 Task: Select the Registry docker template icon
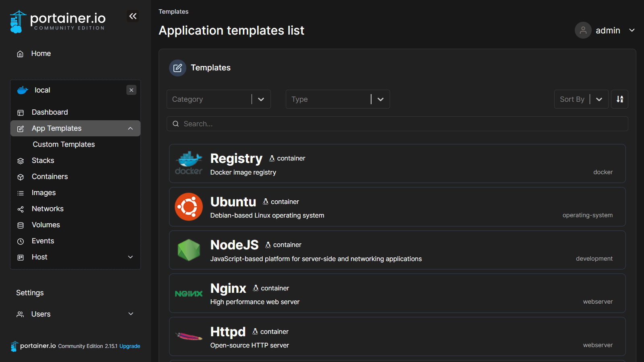[x=189, y=163]
